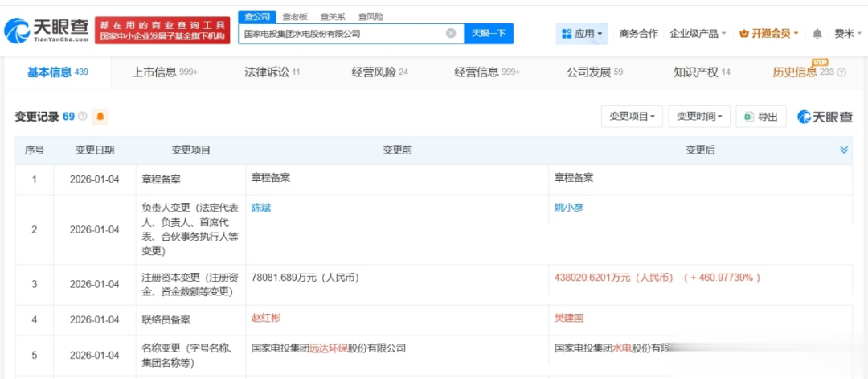Click the 变更前 column header
This screenshot has height=379, width=868.
point(397,150)
